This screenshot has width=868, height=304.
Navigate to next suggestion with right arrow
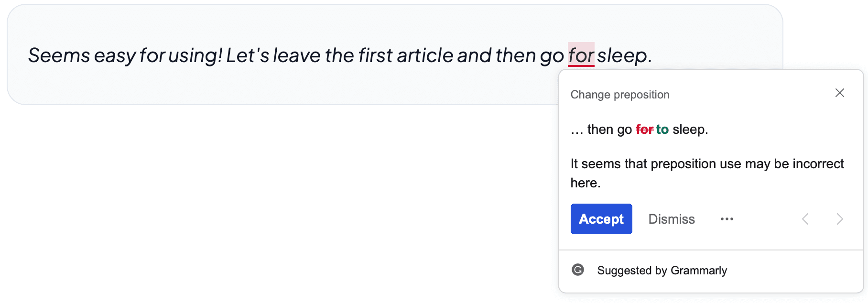(x=840, y=219)
